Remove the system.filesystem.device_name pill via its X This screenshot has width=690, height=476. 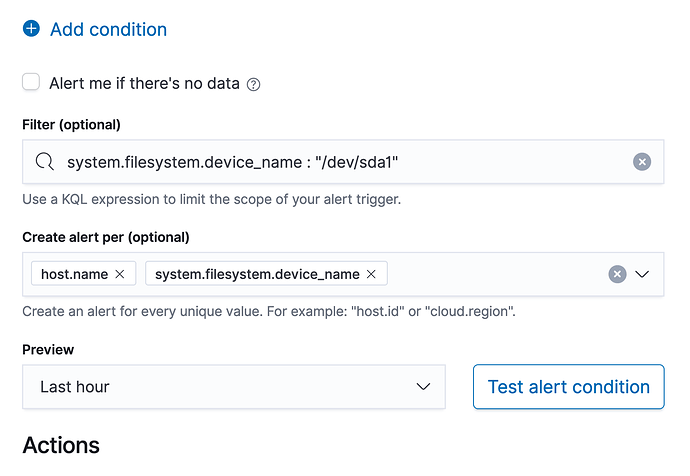371,274
